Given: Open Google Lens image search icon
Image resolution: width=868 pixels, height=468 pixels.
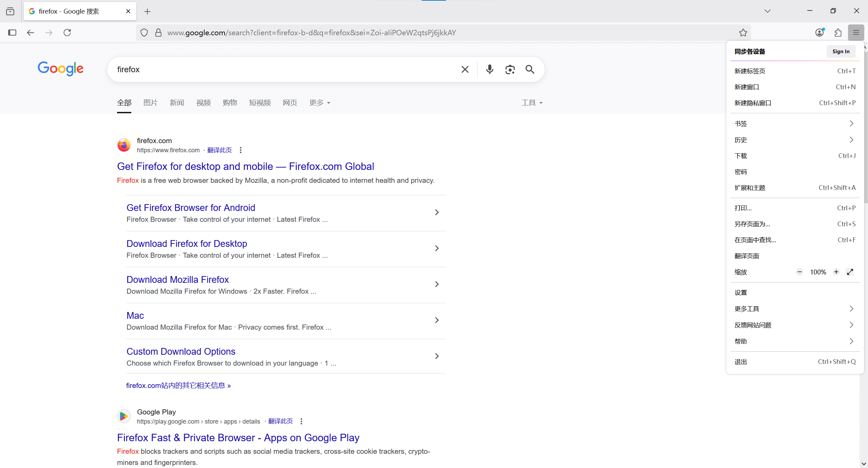Looking at the screenshot, I should point(510,70).
